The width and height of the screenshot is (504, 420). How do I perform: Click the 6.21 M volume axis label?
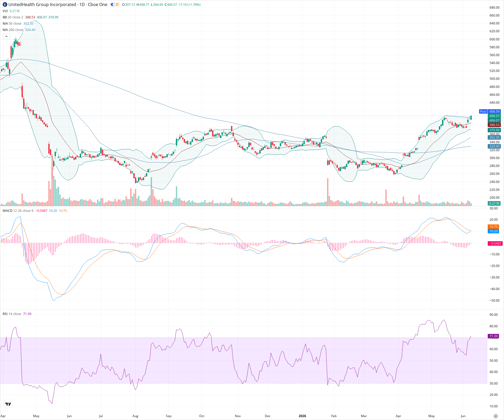[494, 203]
